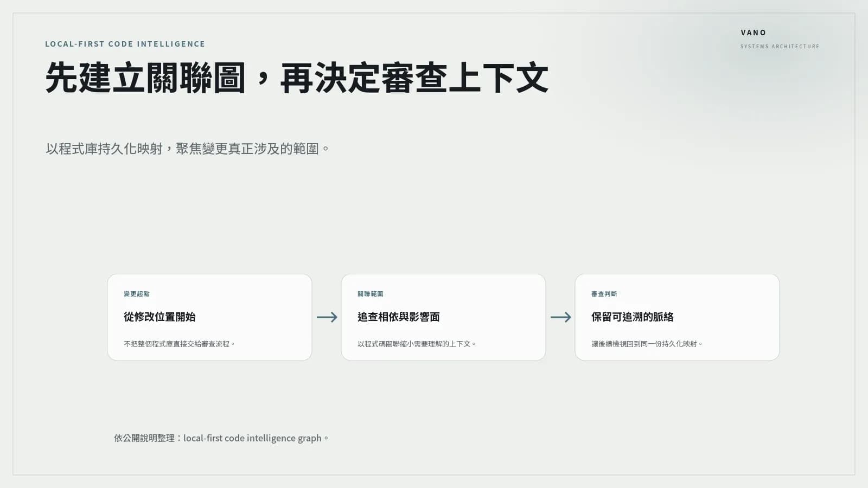Click the 審查判斷 card label
Viewport: 868px width, 488px height.
tap(604, 294)
